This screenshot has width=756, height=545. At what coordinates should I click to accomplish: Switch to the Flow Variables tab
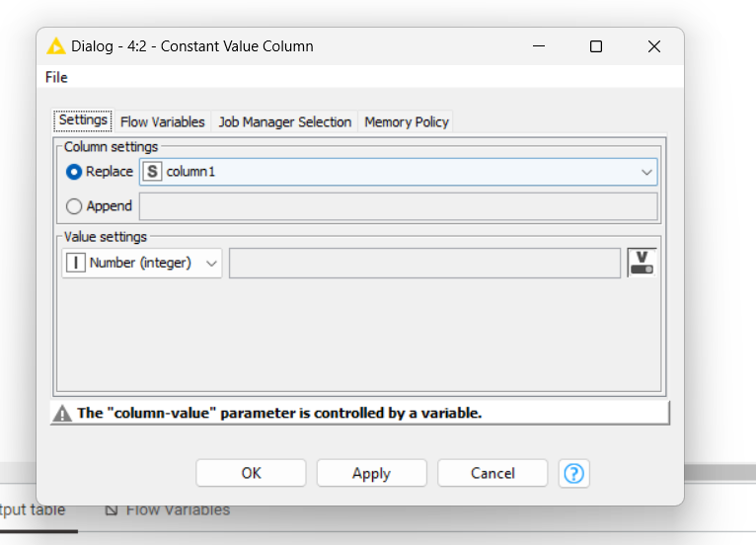click(163, 122)
